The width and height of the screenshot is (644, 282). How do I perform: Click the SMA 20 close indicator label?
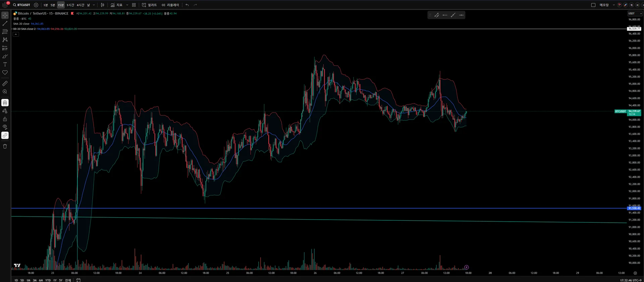[21, 24]
